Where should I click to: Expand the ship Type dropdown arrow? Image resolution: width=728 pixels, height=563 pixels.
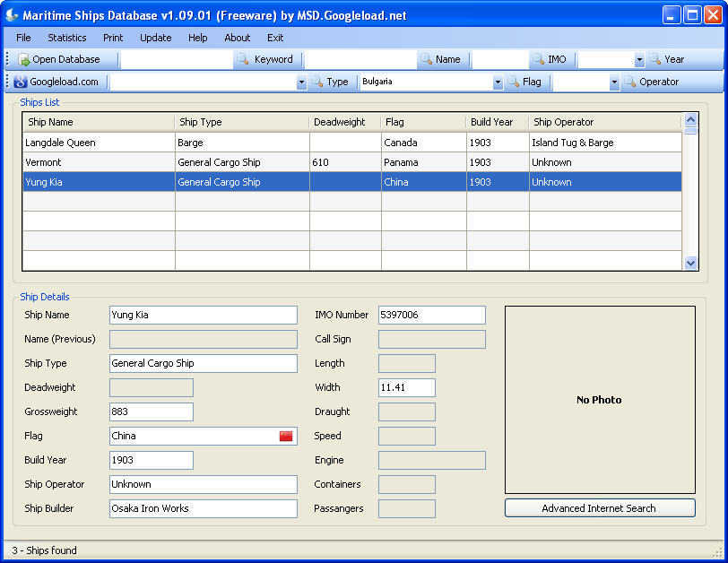[x=301, y=82]
